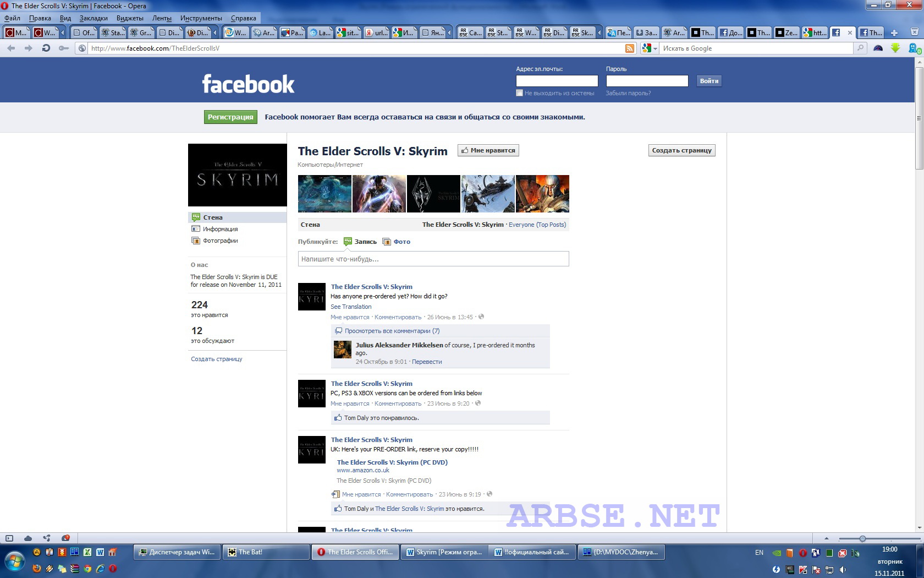
Task: Collapse the tab group arrow after second Di... tab
Action: pos(215,33)
